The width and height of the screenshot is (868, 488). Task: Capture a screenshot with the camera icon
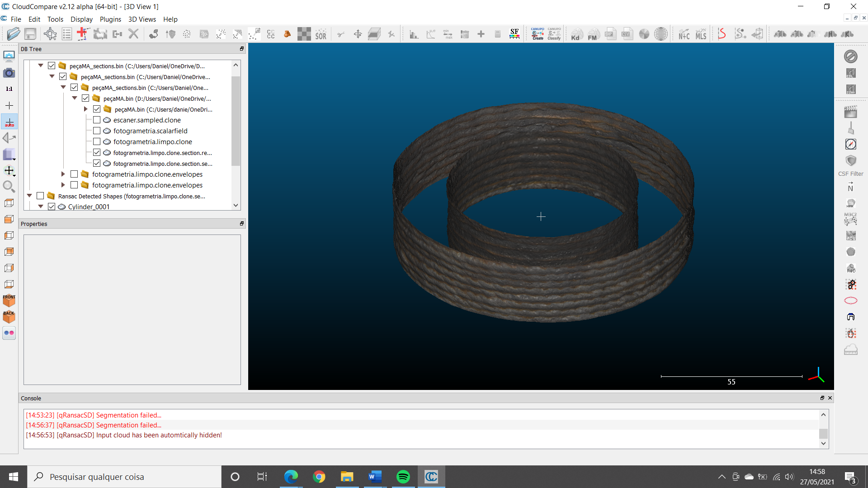(x=9, y=72)
